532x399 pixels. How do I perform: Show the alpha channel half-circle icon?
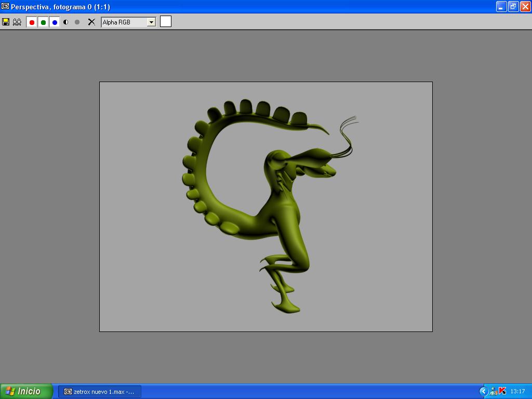[66, 22]
